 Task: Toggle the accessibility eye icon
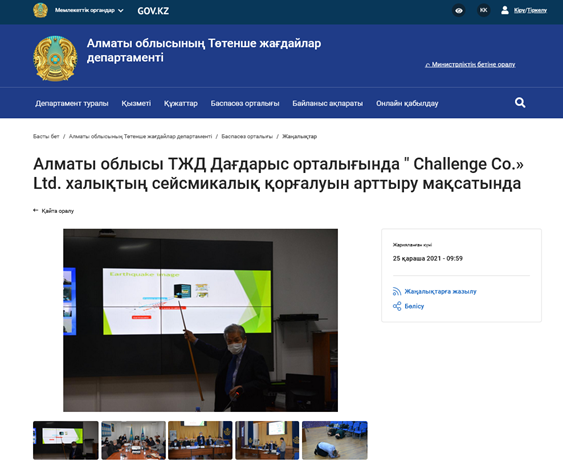(459, 10)
